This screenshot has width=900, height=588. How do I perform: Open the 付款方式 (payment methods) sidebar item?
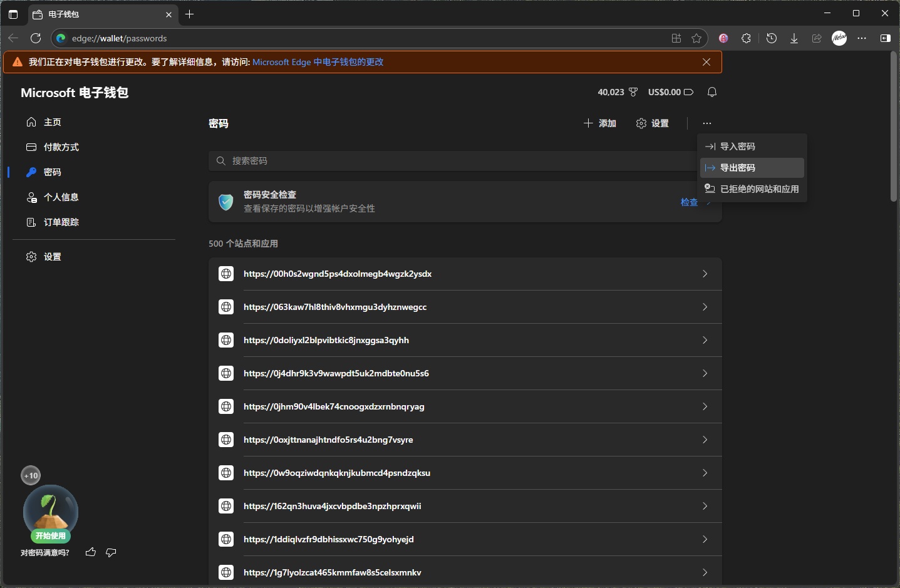point(61,147)
